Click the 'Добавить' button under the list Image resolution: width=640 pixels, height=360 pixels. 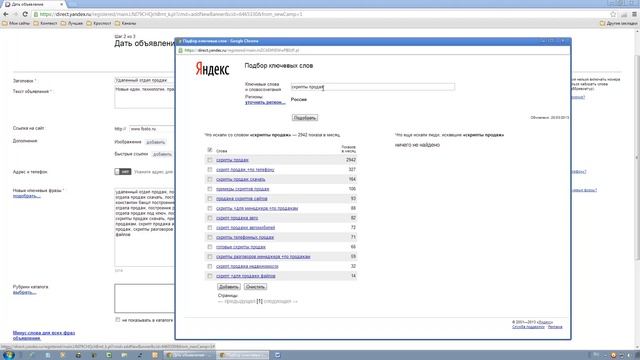point(229,287)
